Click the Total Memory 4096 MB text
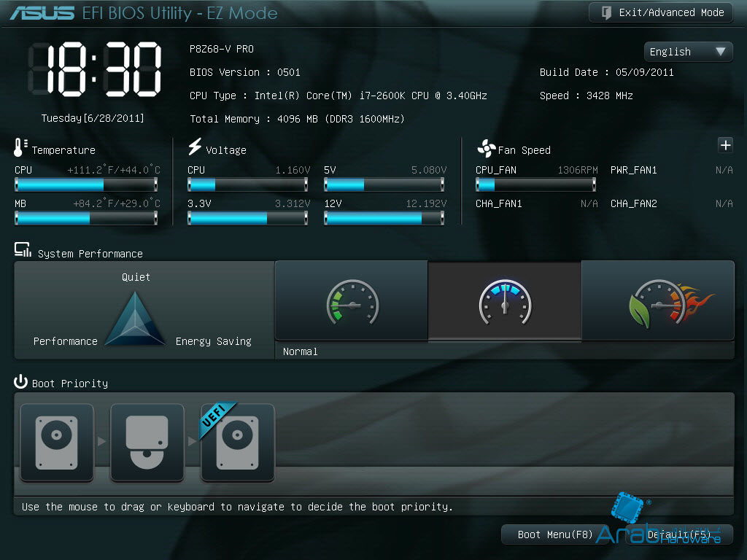Screen dimensions: 747x560 [x=298, y=119]
